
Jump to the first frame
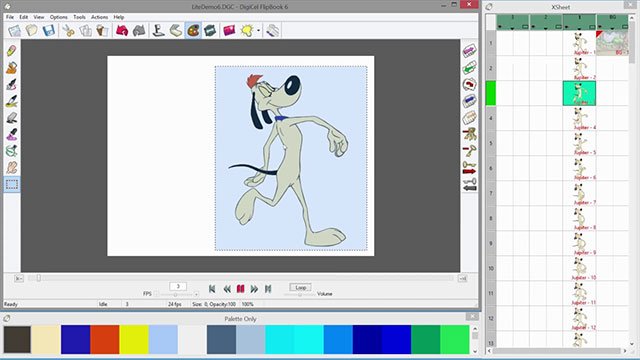coord(212,289)
